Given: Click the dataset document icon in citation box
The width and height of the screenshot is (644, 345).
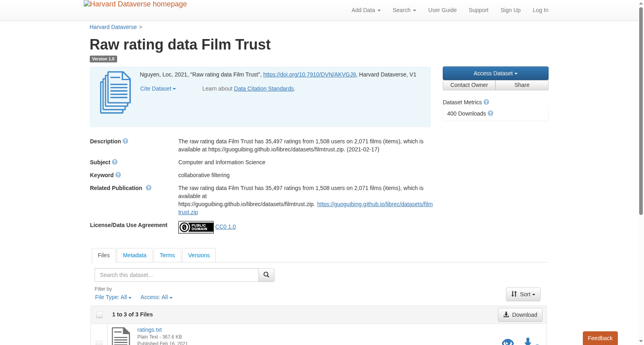Looking at the screenshot, I should pos(116,92).
